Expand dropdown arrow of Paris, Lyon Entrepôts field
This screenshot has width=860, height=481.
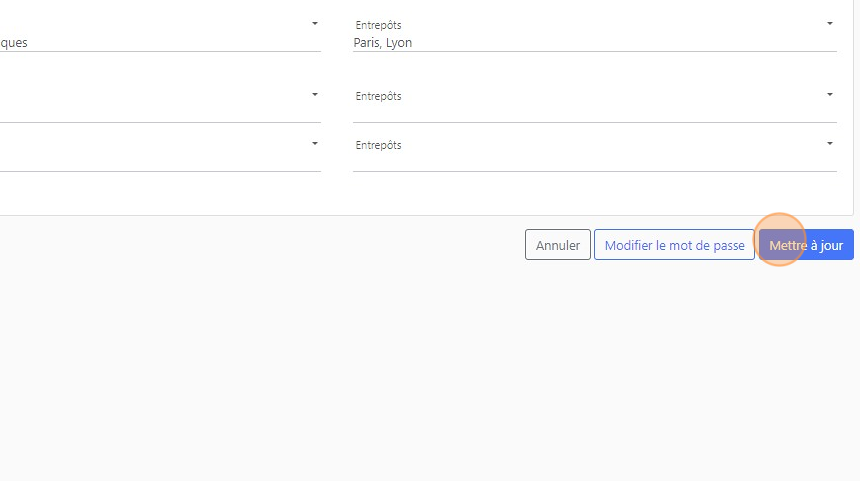click(x=829, y=23)
